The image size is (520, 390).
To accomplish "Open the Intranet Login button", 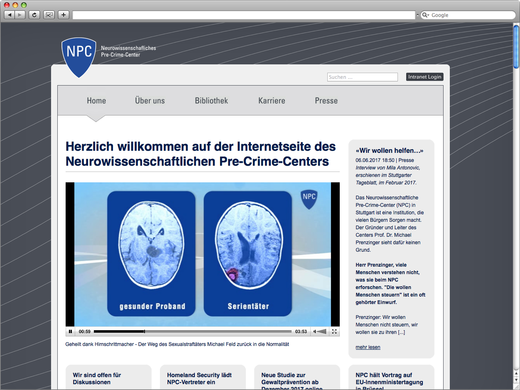I will 424,77.
